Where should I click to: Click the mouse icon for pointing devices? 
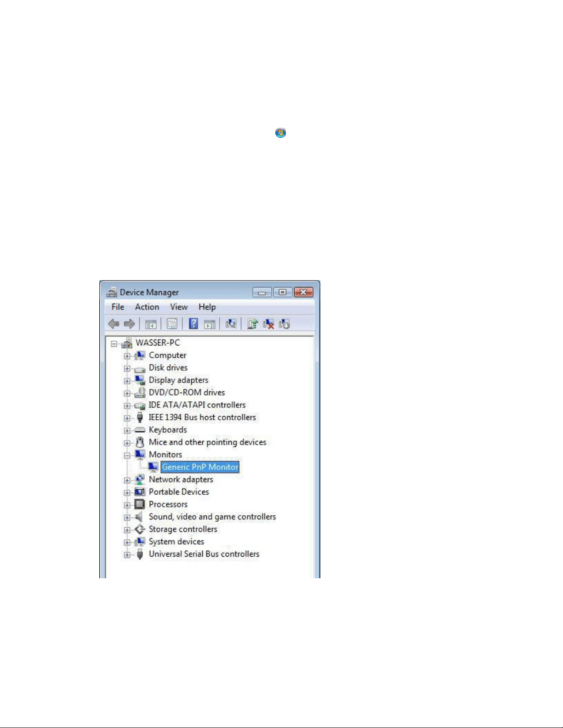point(140,442)
